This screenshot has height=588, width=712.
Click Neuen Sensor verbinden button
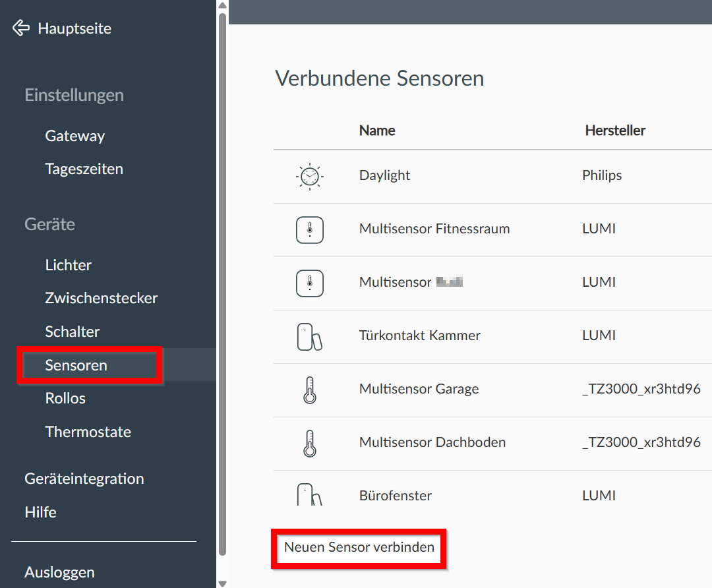tap(359, 547)
